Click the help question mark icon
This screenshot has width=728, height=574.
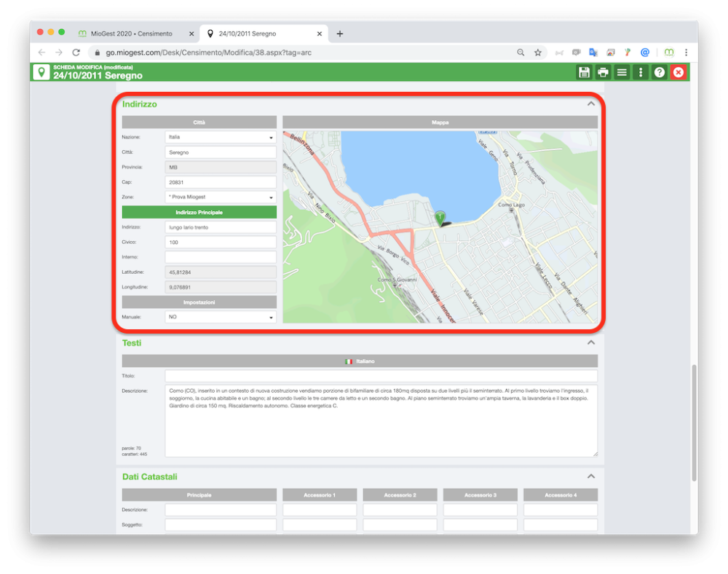[x=660, y=72]
